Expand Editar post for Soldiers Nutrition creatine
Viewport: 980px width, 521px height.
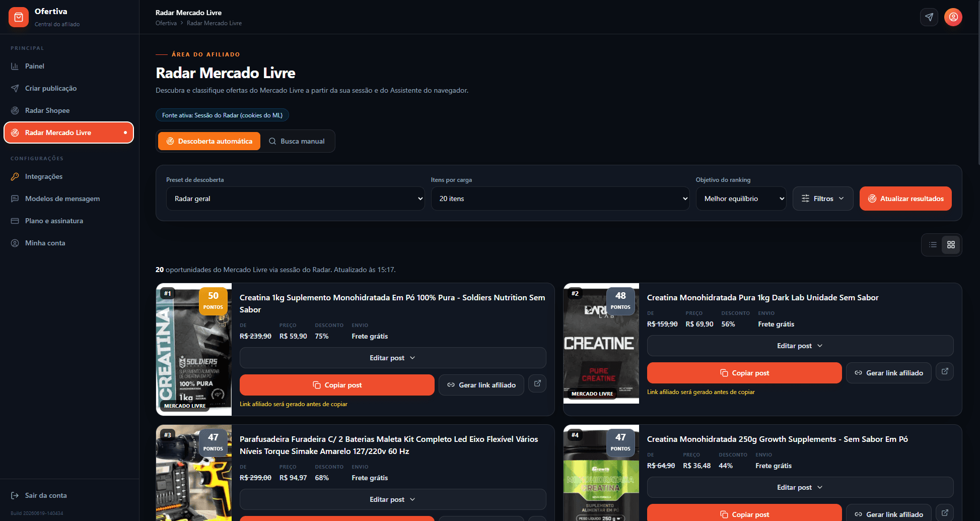point(393,358)
